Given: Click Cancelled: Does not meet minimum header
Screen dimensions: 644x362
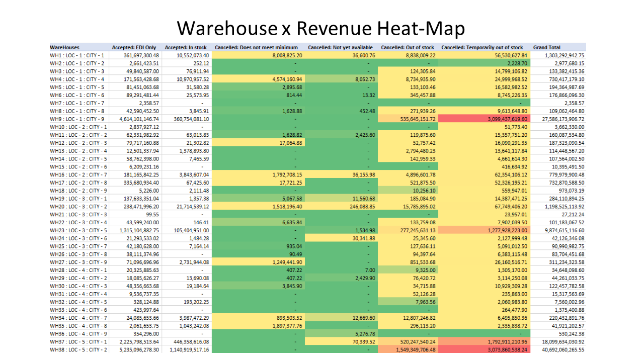Looking at the screenshot, I should click(x=260, y=47).
